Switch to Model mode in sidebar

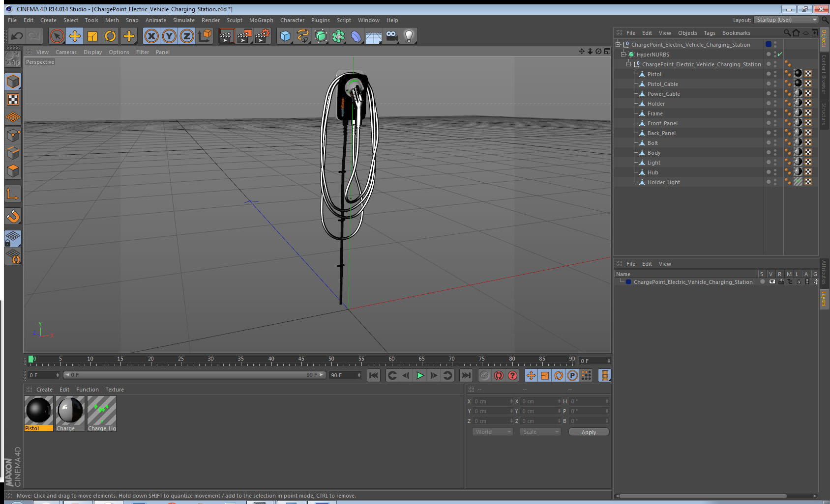click(x=13, y=82)
